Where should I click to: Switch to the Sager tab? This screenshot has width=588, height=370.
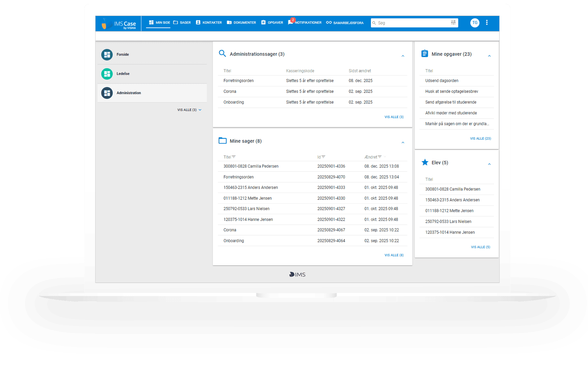tap(182, 22)
